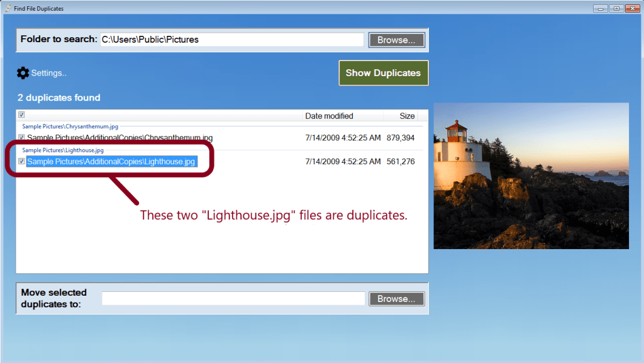644x363 pixels.
Task: Maximize the Find File Duplicates window
Action: 616,8
